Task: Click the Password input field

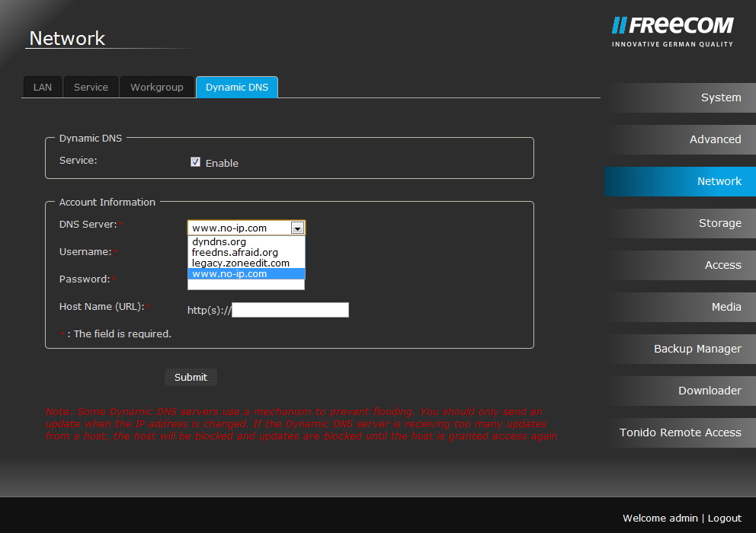Action: click(x=246, y=285)
